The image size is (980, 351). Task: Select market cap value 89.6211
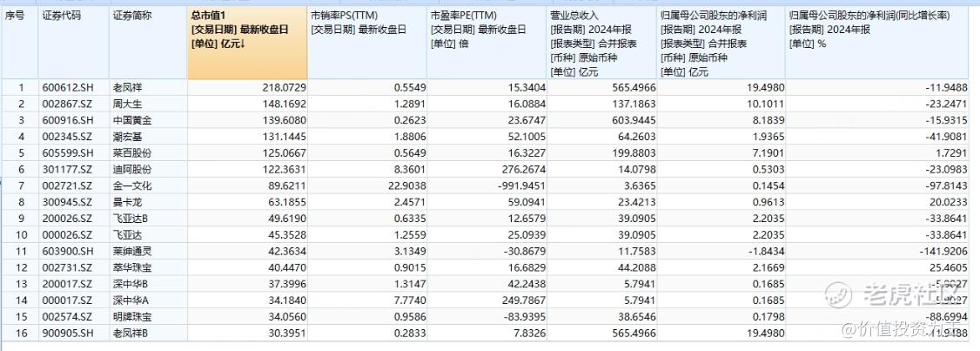tap(289, 186)
